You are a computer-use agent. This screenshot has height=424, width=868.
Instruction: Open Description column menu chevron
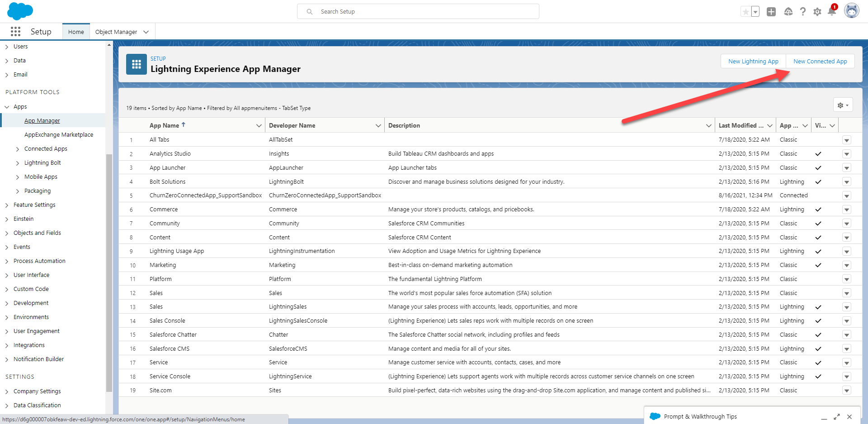click(x=709, y=126)
